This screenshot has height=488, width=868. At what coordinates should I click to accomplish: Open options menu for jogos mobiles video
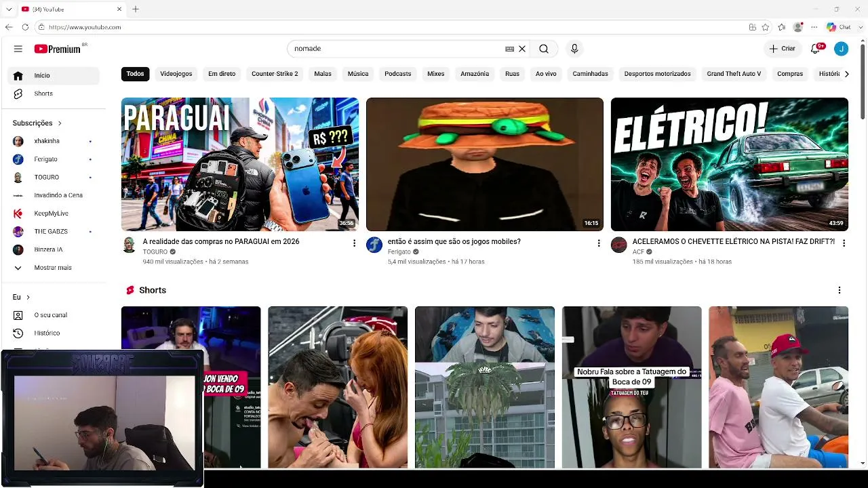599,243
